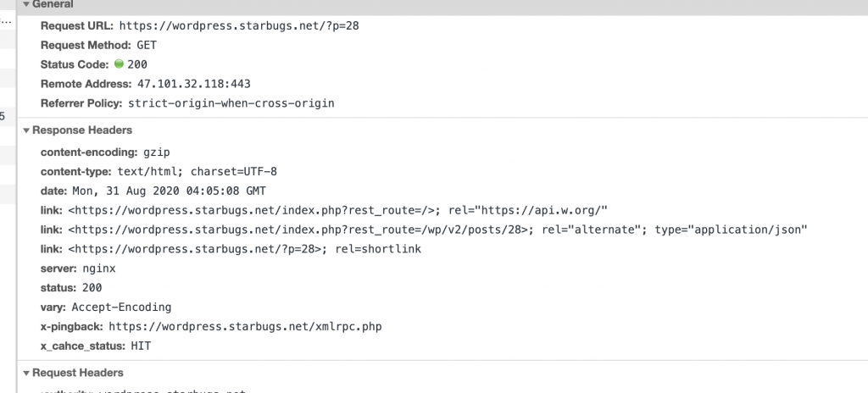The width and height of the screenshot is (868, 393).
Task: Collapse the General section triangle
Action: coord(26,4)
